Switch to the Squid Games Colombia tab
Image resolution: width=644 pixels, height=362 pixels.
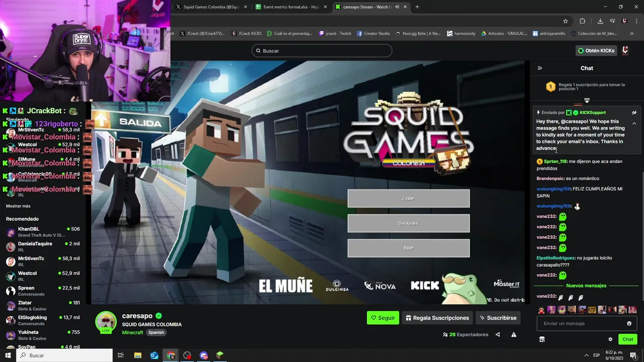click(x=211, y=7)
